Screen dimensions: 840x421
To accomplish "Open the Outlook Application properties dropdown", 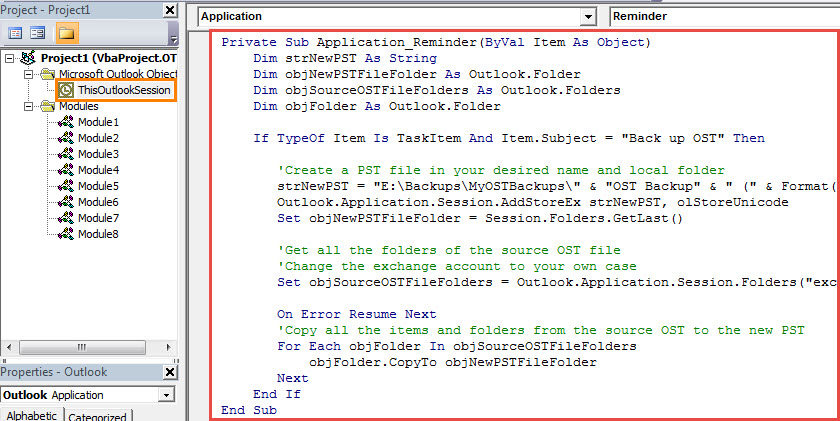I will (167, 396).
